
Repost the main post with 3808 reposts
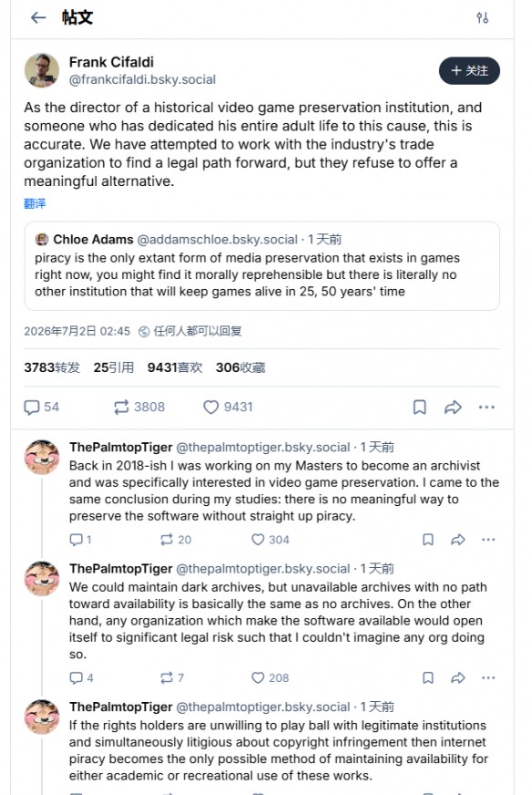pyautogui.click(x=139, y=408)
